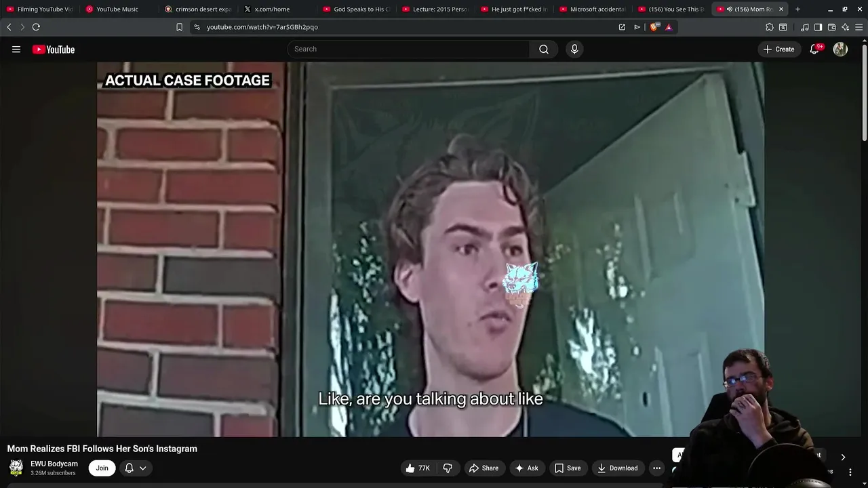The image size is (868, 488).
Task: Go back with the browser back arrow
Action: [x=9, y=27]
